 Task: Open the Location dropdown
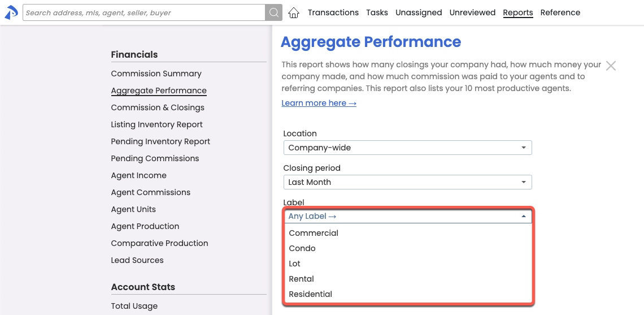coord(407,148)
